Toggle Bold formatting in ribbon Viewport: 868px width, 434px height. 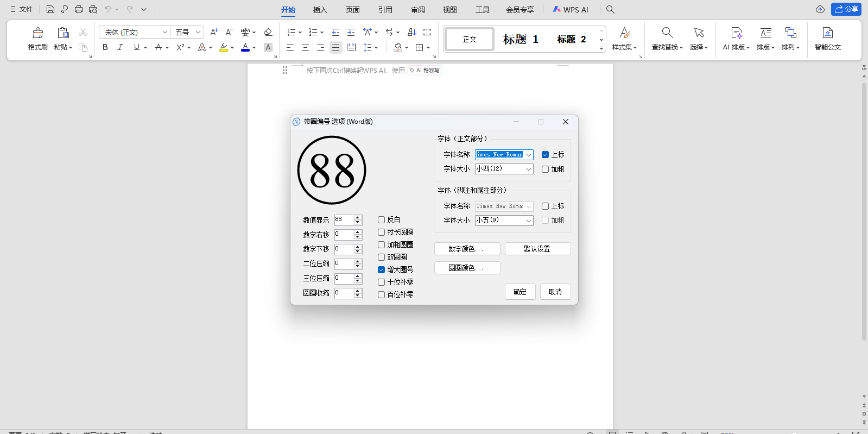click(105, 47)
